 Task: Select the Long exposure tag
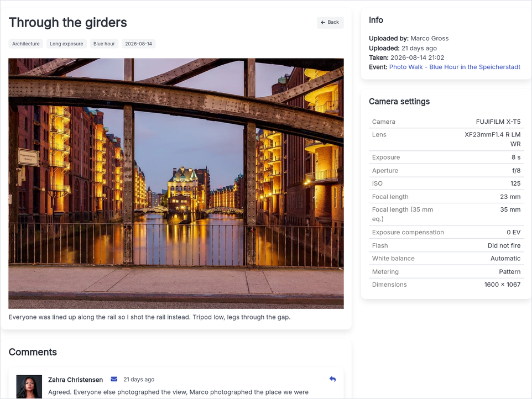[x=66, y=44]
